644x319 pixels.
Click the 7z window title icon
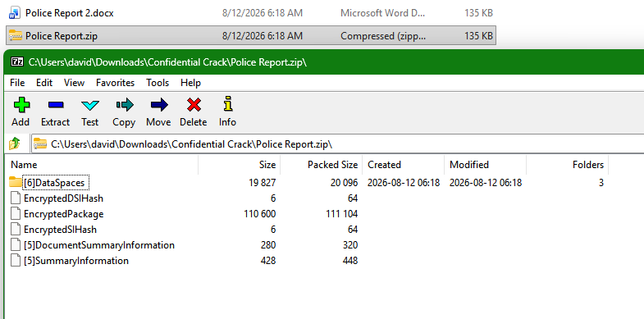17,62
